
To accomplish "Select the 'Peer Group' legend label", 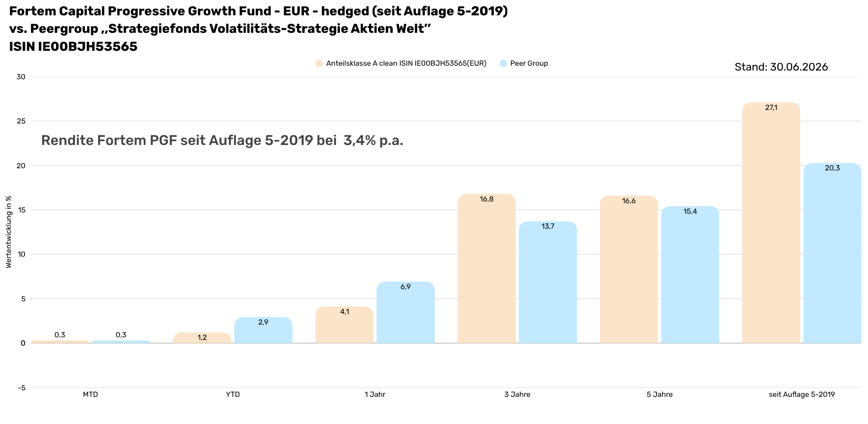I will coord(529,64).
